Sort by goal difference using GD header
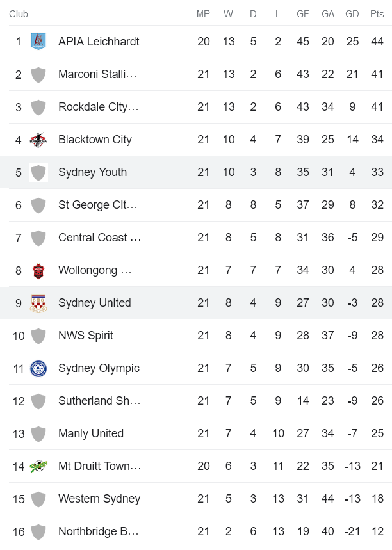The width and height of the screenshot is (392, 550). pyautogui.click(x=352, y=13)
